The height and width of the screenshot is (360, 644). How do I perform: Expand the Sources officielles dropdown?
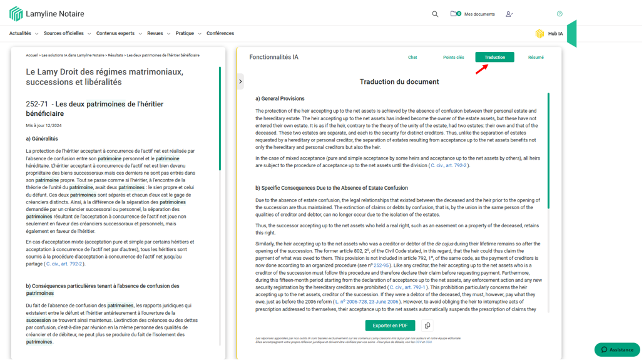67,34
